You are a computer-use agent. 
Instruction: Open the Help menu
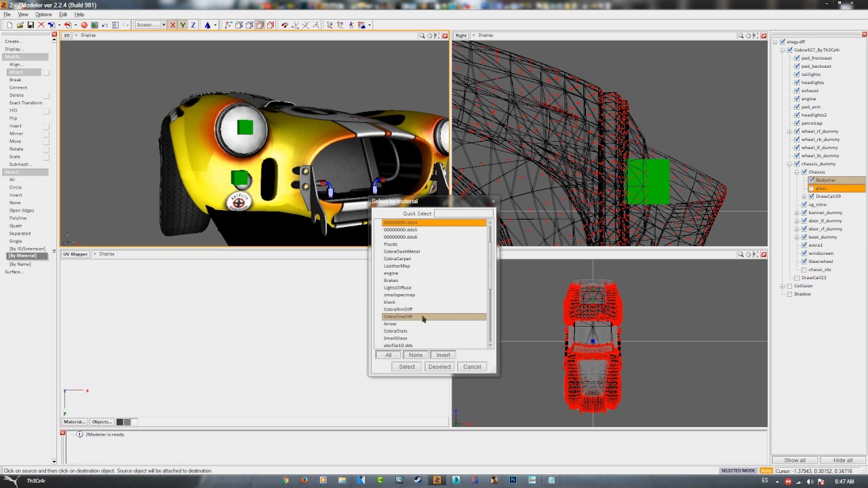(79, 14)
